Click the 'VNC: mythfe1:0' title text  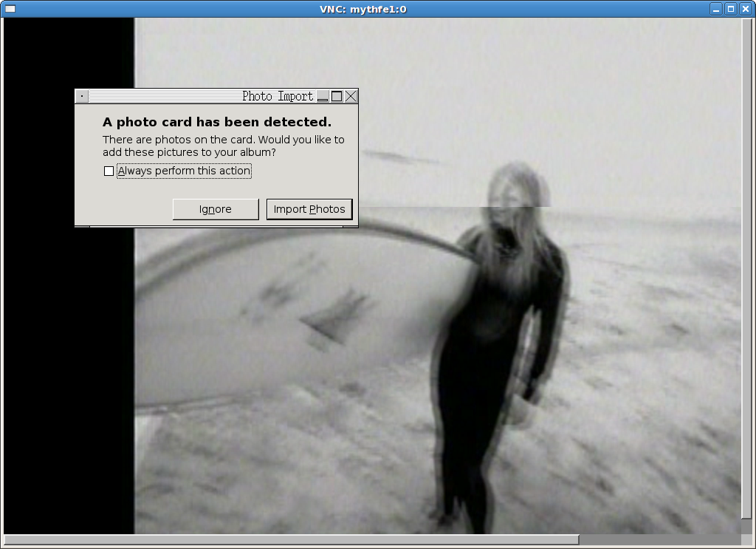pos(363,9)
